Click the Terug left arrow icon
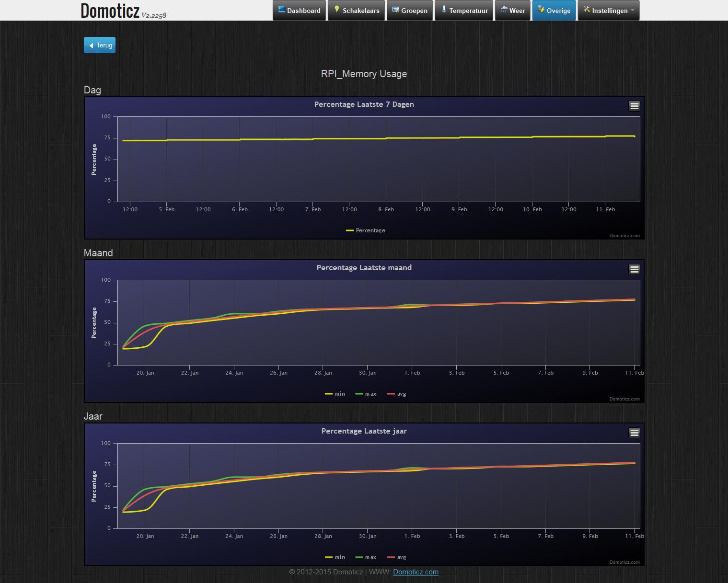Image resolution: width=728 pixels, height=583 pixels. [92, 46]
